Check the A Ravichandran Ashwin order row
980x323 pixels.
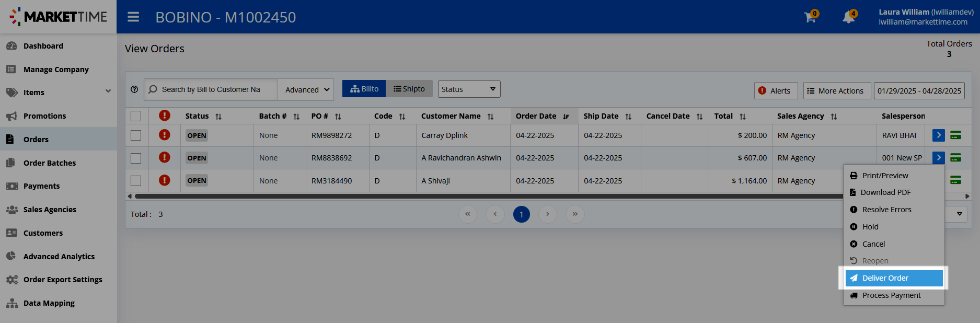click(x=136, y=158)
